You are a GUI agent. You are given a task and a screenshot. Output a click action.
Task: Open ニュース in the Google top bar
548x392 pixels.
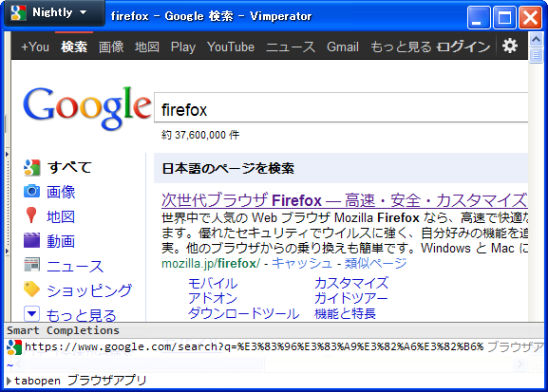click(291, 47)
